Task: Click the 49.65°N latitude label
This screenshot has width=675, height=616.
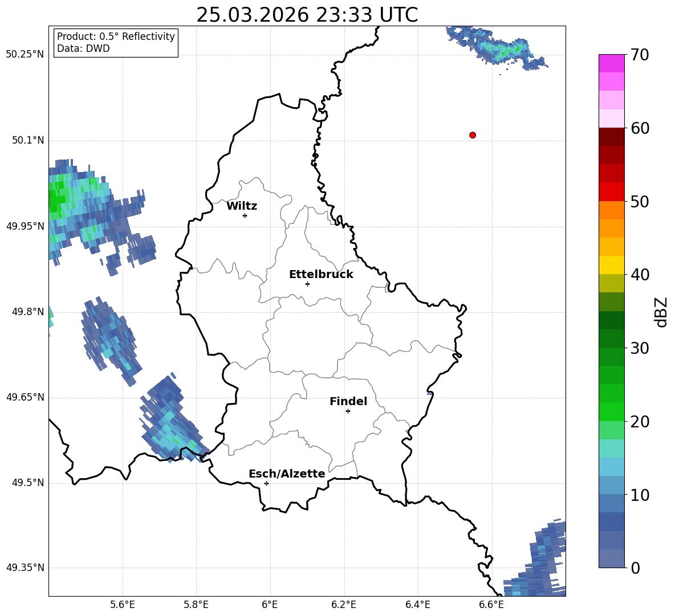Action: (25, 397)
